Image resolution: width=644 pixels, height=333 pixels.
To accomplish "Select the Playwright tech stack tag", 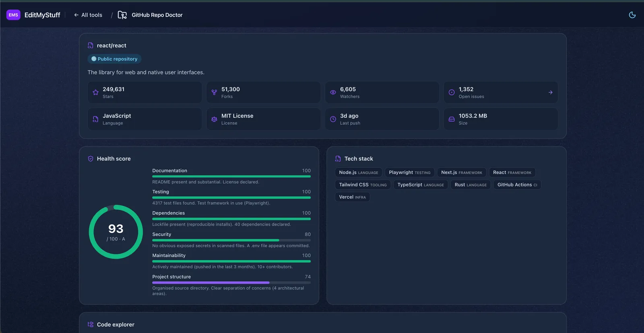I will [410, 172].
